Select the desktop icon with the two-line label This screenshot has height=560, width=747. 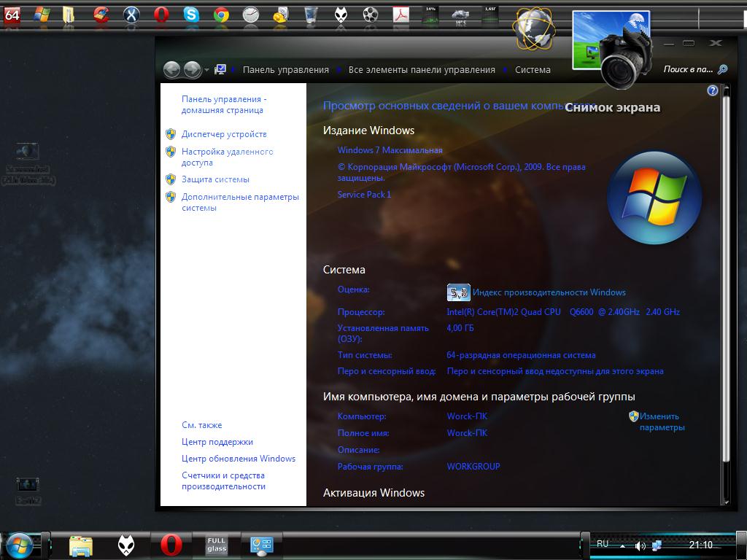[28, 163]
